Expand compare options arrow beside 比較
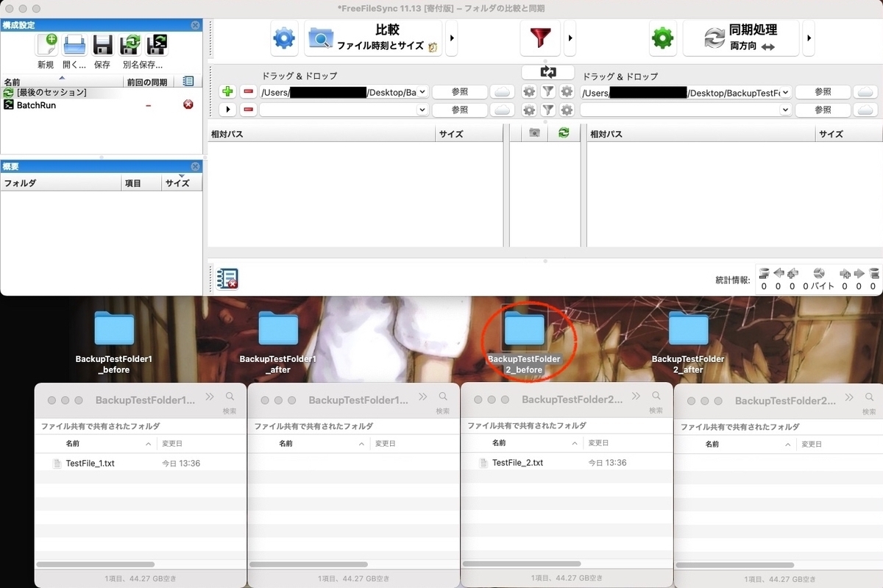Screen dimensions: 883x588 pyautogui.click(x=452, y=38)
